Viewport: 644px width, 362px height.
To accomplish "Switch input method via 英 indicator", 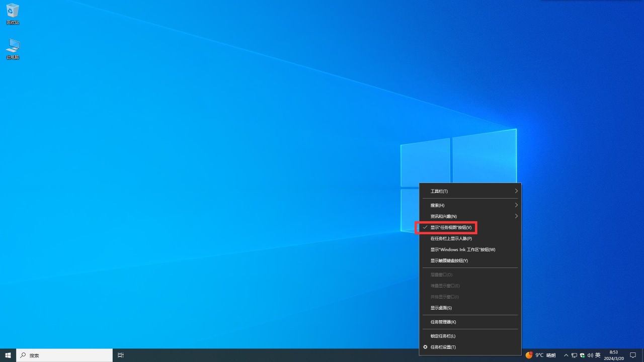I will (x=598, y=355).
